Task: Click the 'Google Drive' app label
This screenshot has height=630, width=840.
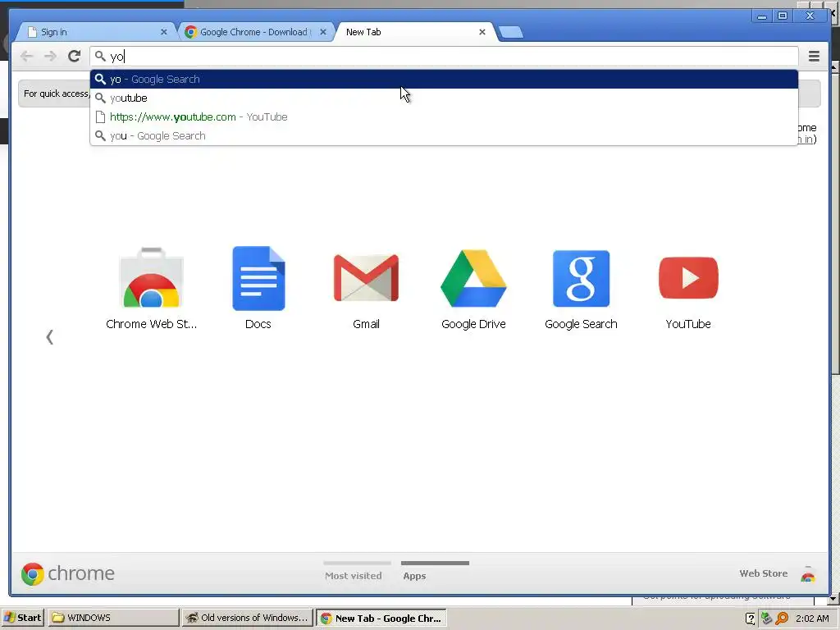Action: pyautogui.click(x=473, y=324)
